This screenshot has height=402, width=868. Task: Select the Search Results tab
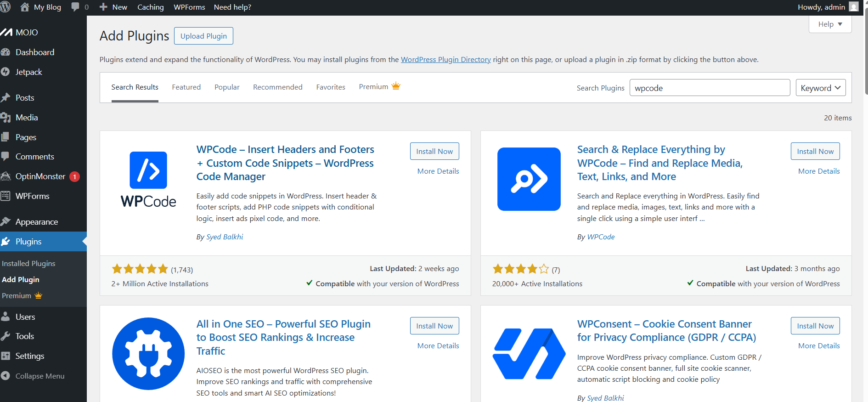click(x=135, y=87)
